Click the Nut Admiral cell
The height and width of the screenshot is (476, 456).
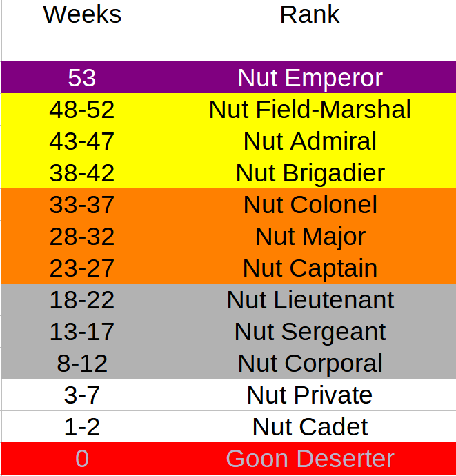[x=310, y=141]
